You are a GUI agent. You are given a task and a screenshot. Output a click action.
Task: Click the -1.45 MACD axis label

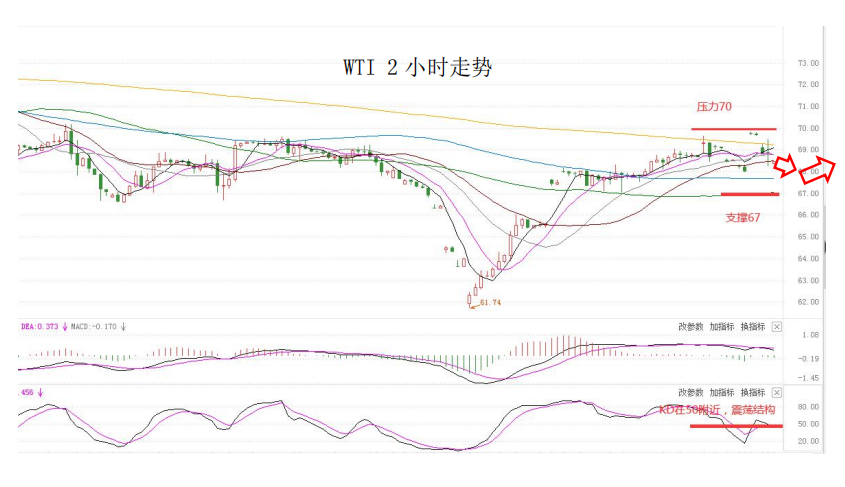808,378
